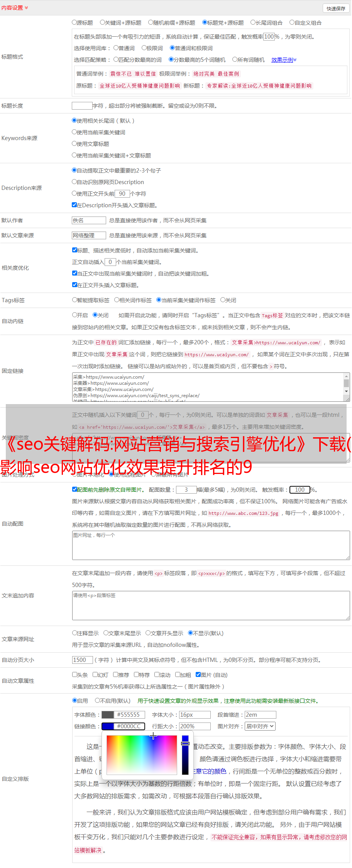Select 使用当前采集关键词 for Keywords source
The width and height of the screenshot is (352, 868).
(74, 132)
